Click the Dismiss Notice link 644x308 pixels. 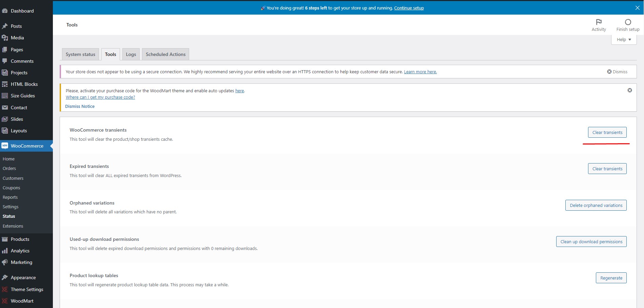click(x=80, y=106)
